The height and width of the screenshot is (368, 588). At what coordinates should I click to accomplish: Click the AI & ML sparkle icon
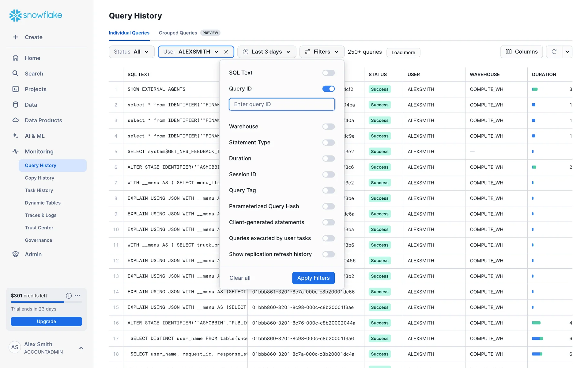click(x=15, y=136)
